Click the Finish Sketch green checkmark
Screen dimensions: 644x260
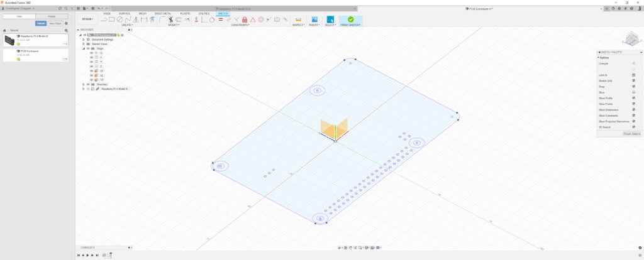[351, 19]
